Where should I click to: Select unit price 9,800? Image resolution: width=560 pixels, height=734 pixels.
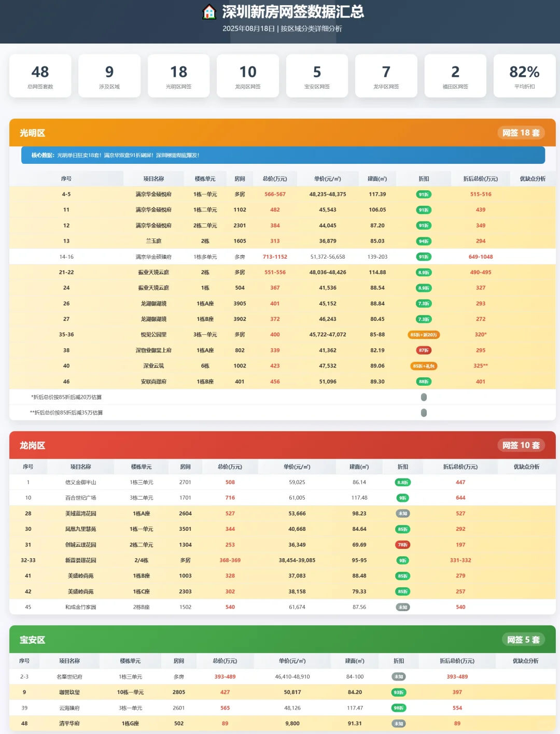[x=292, y=724]
